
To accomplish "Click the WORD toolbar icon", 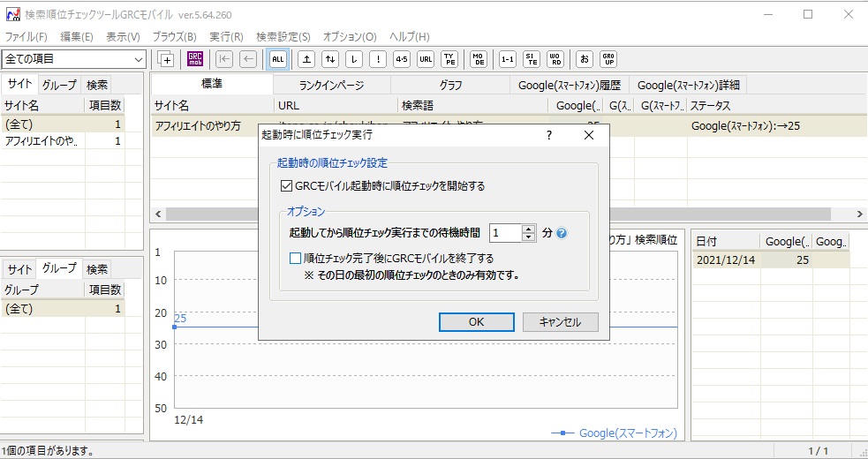I will point(555,59).
